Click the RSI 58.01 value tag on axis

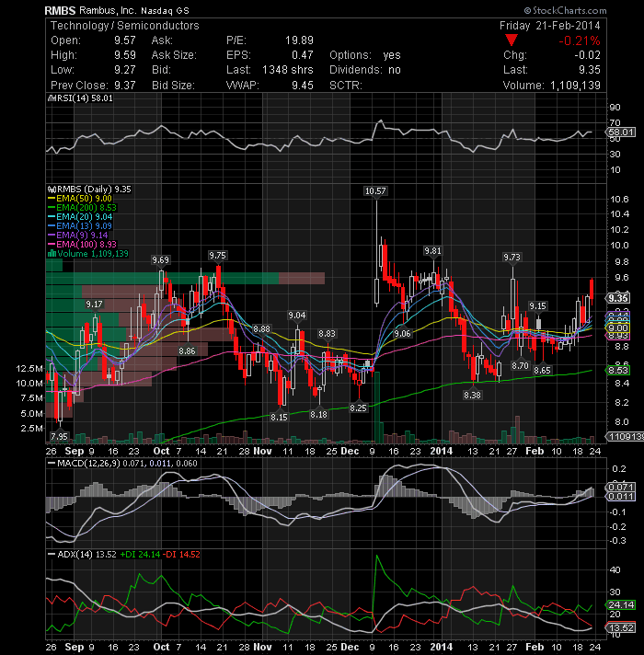click(621, 132)
